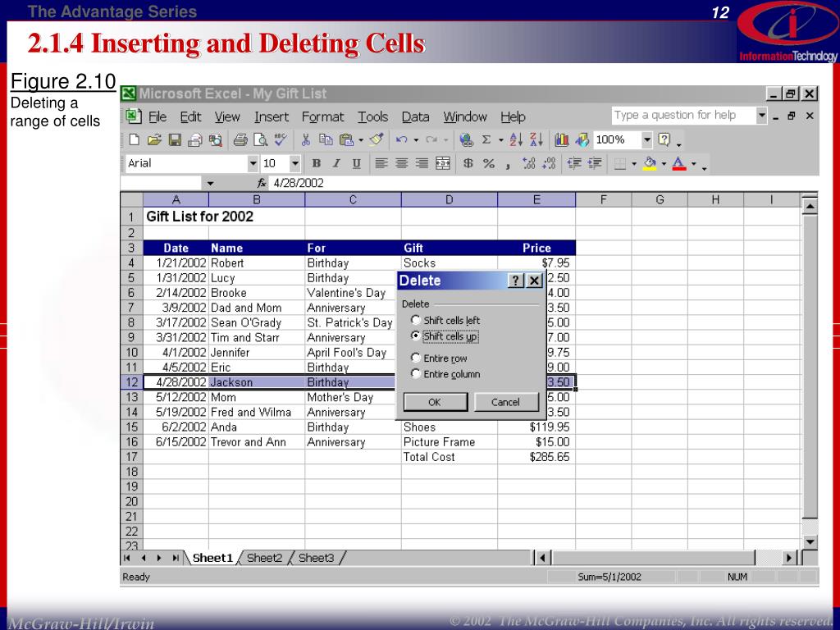Select Shift cells left option
The height and width of the screenshot is (630, 840).
[x=415, y=320]
